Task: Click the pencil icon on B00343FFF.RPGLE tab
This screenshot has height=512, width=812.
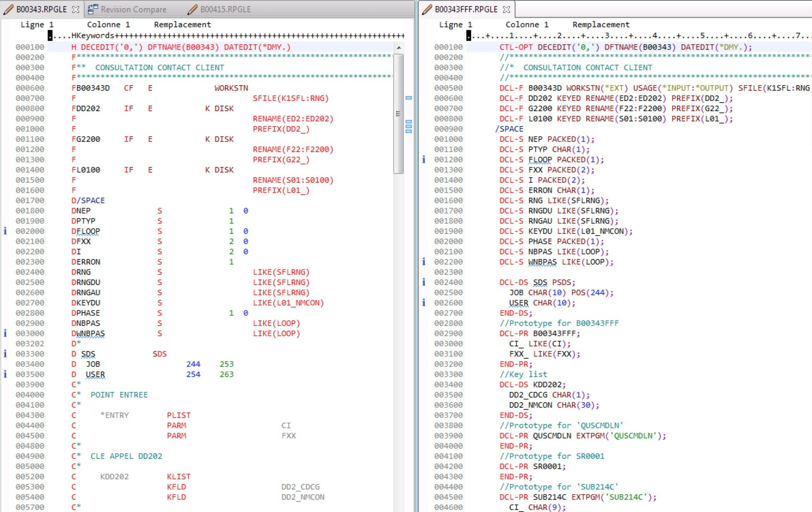Action: [427, 10]
